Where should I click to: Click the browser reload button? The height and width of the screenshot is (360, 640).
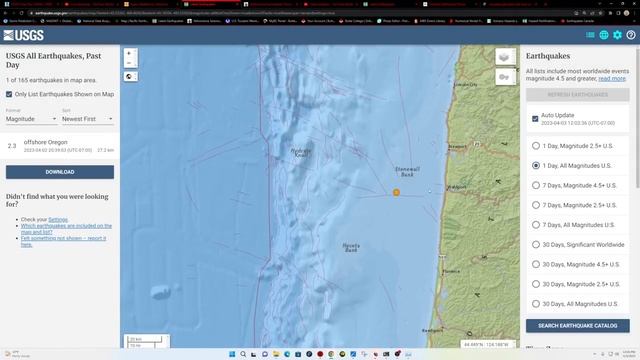point(21,13)
